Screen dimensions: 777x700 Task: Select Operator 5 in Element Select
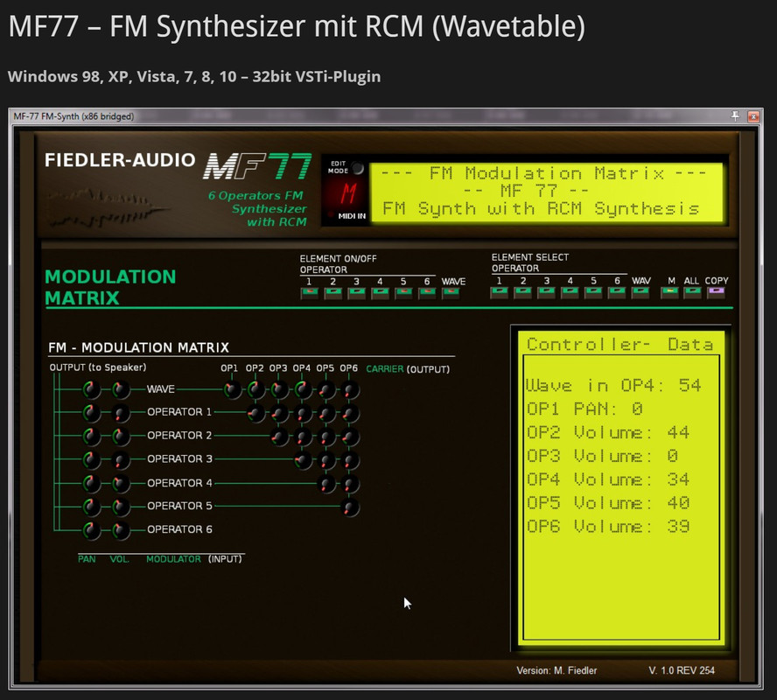pyautogui.click(x=593, y=292)
